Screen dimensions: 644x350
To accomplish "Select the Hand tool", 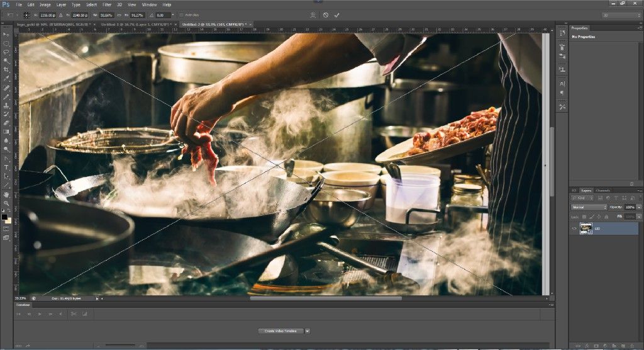I will [6, 194].
